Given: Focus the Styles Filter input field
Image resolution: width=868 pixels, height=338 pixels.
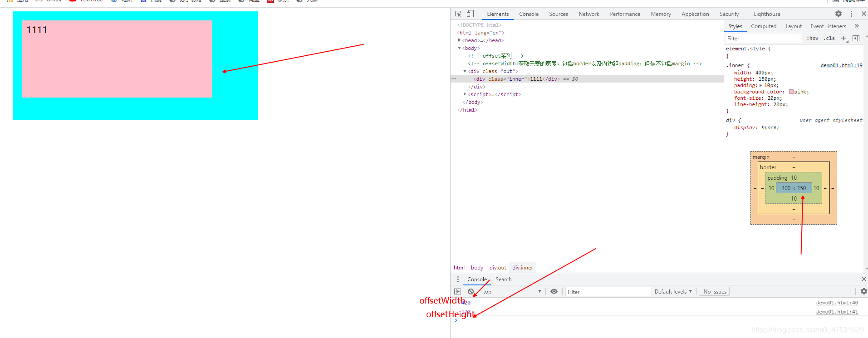Looking at the screenshot, I should [x=764, y=39].
